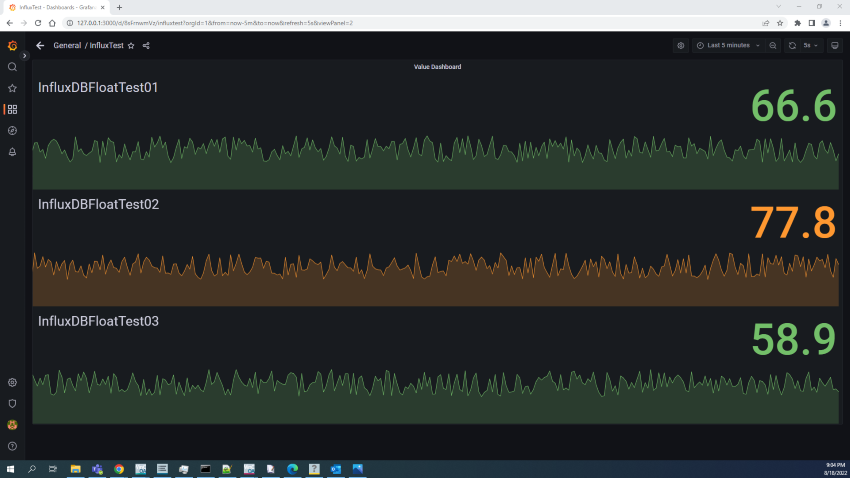The width and height of the screenshot is (850, 478).
Task: Open the Grafana home logo
Action: pyautogui.click(x=12, y=46)
